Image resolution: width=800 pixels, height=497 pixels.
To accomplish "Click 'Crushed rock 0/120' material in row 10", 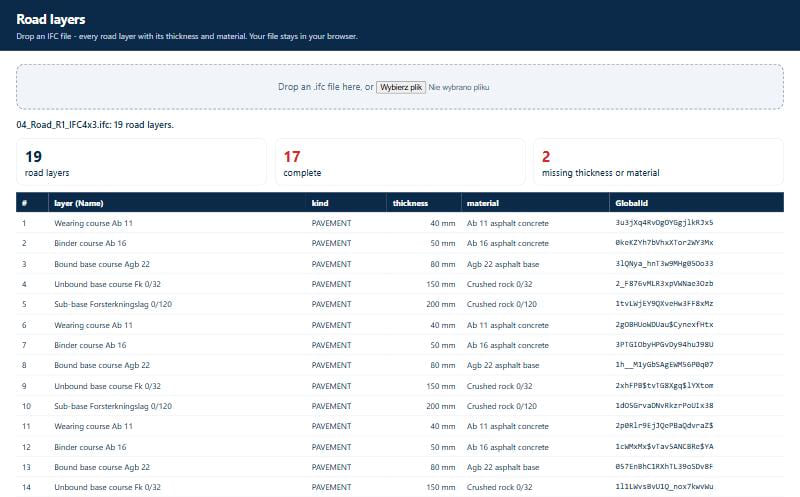I will click(502, 406).
